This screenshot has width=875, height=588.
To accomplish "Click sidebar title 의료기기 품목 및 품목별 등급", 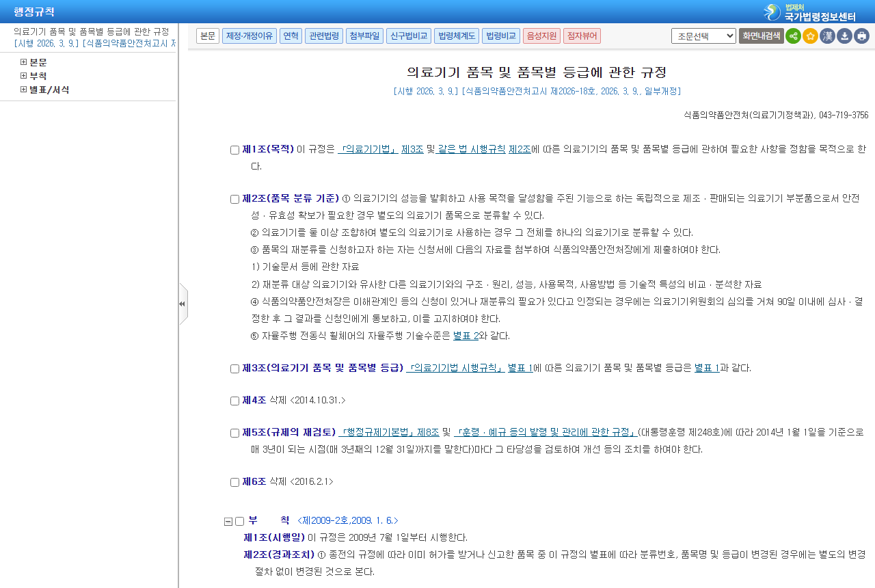I will pyautogui.click(x=91, y=31).
